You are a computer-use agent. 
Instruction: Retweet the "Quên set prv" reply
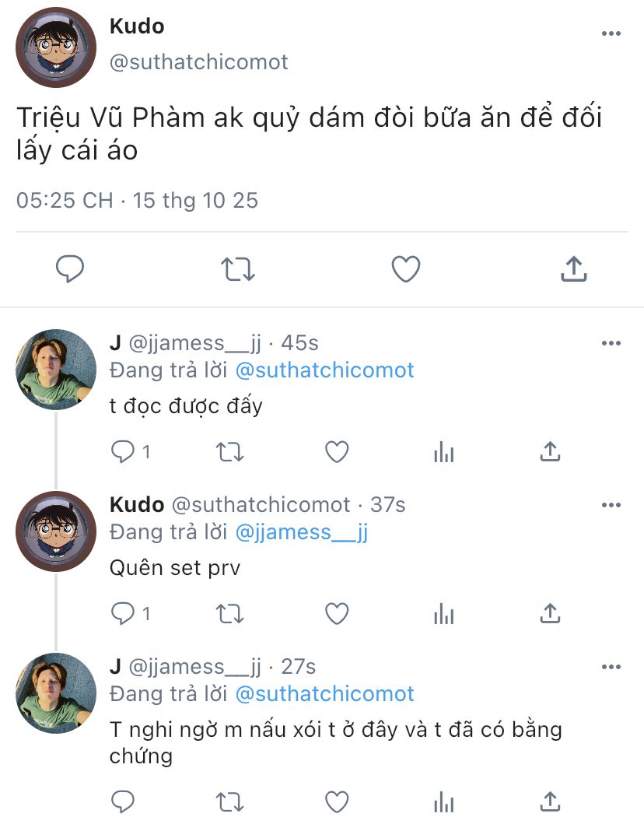point(230,614)
